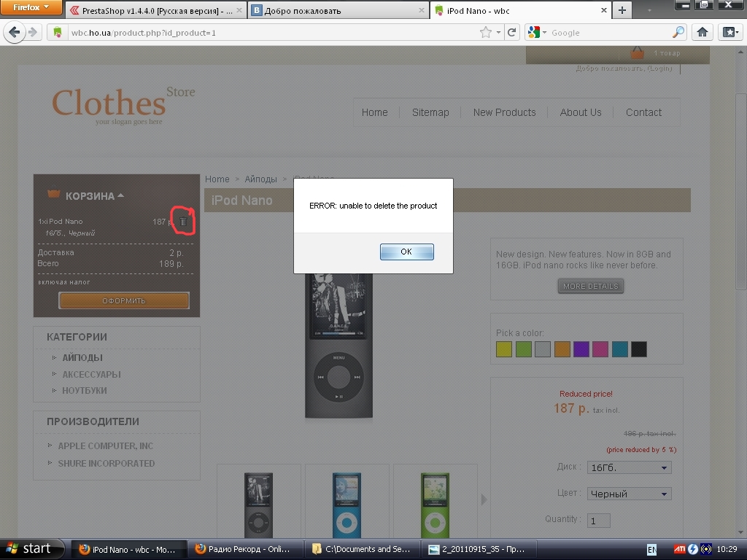Open C:\Documents and Se... taskbar folder
This screenshot has width=747, height=560.
coord(363,549)
